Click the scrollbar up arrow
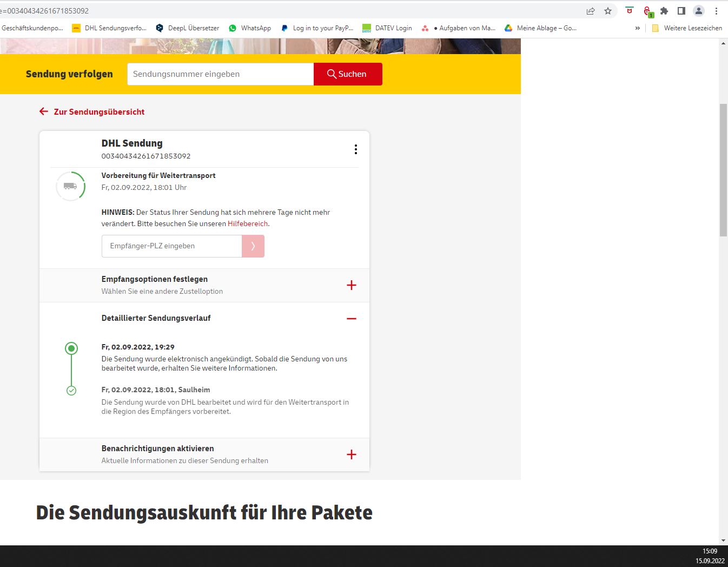The image size is (728, 567). click(x=723, y=43)
